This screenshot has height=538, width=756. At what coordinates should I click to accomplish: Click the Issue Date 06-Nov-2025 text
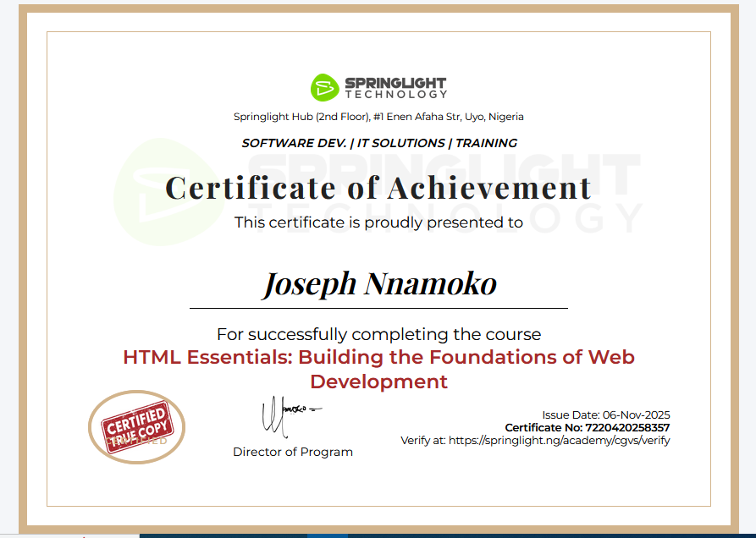coord(605,414)
